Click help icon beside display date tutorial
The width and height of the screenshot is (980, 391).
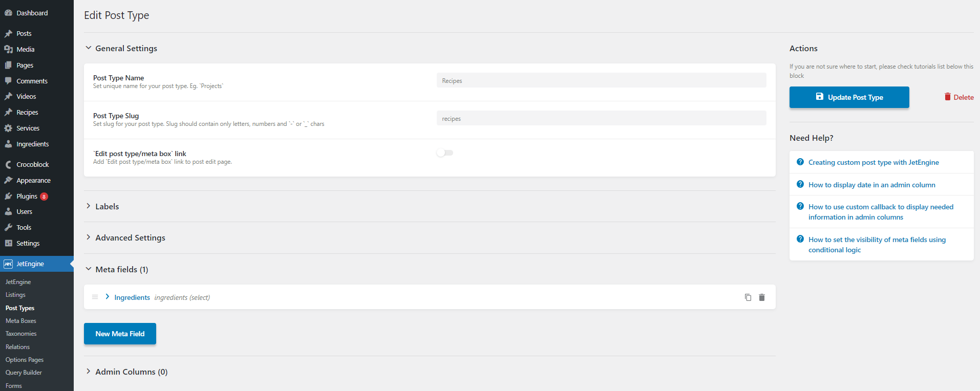point(800,184)
